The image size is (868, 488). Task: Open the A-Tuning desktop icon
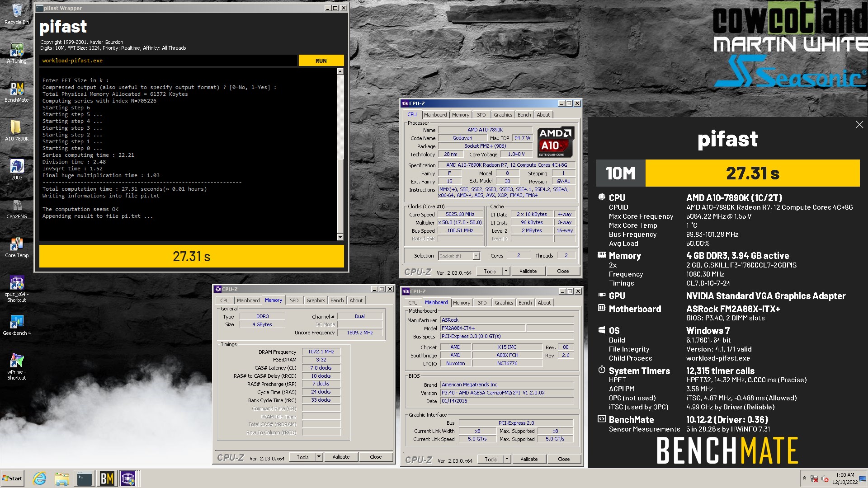pos(17,53)
